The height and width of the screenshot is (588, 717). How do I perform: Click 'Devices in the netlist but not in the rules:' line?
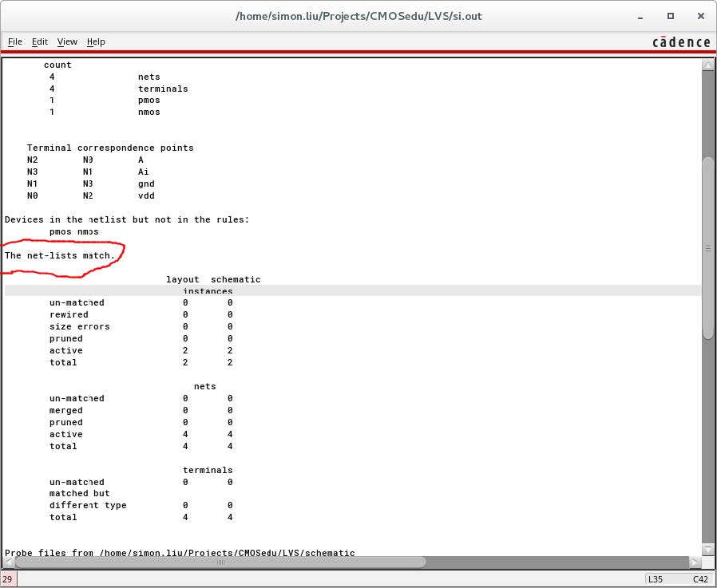click(127, 219)
